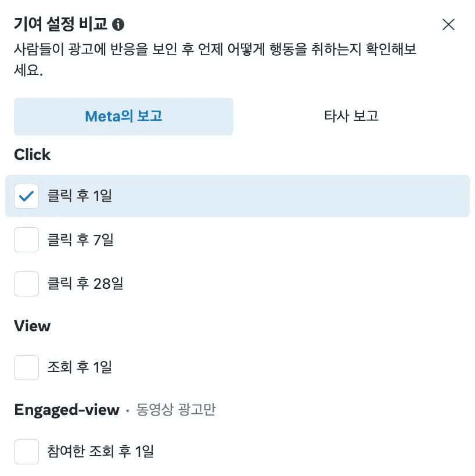The image size is (475, 476).
Task: Click the 동영상 광고만 note text
Action: point(176,410)
